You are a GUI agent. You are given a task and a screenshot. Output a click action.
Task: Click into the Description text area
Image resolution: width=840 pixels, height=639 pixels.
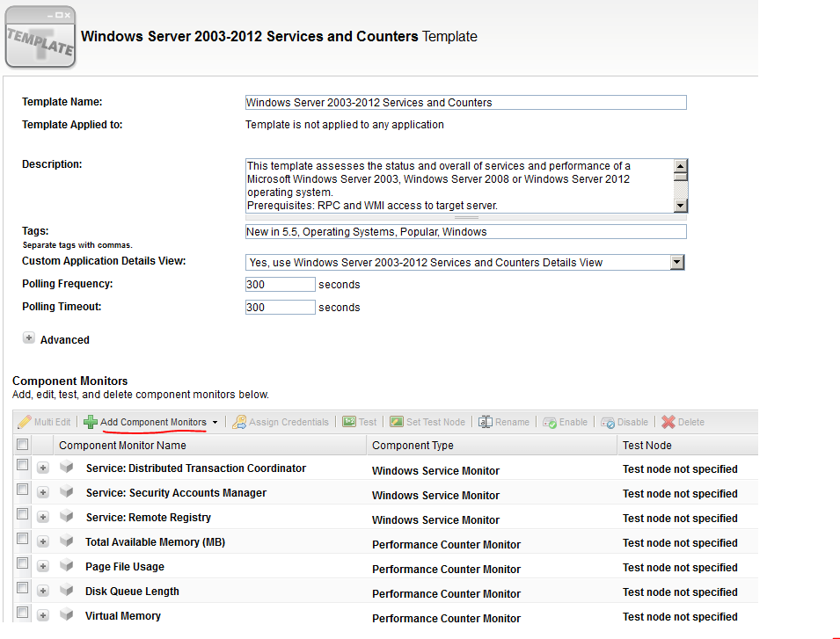click(459, 185)
